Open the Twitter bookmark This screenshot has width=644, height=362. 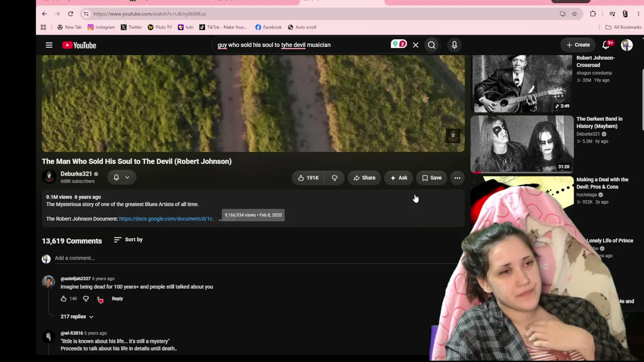coord(131,27)
